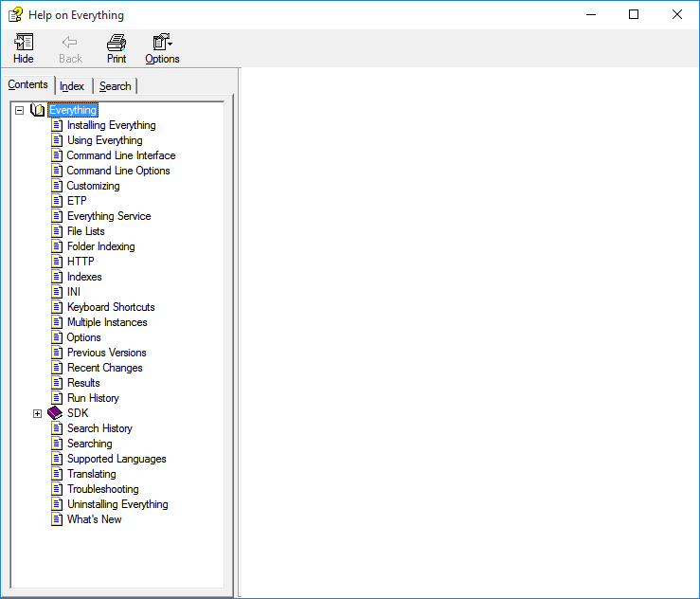Select the Everything root tree label

(73, 110)
